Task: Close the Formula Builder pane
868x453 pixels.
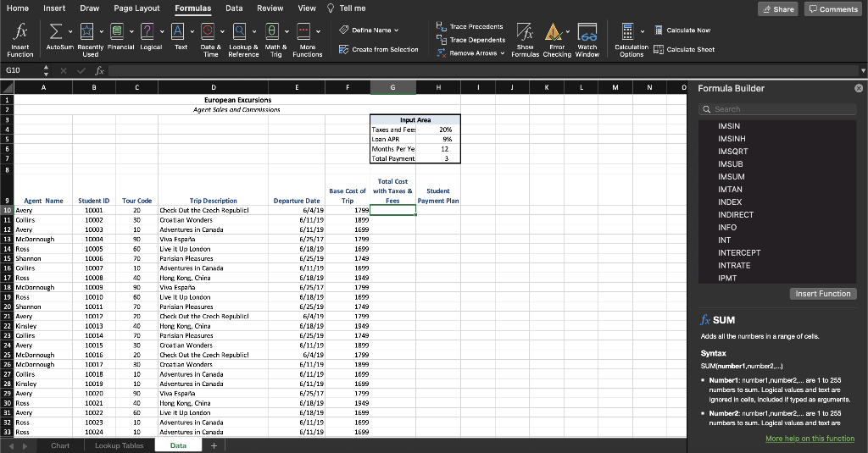Action: 858,88
